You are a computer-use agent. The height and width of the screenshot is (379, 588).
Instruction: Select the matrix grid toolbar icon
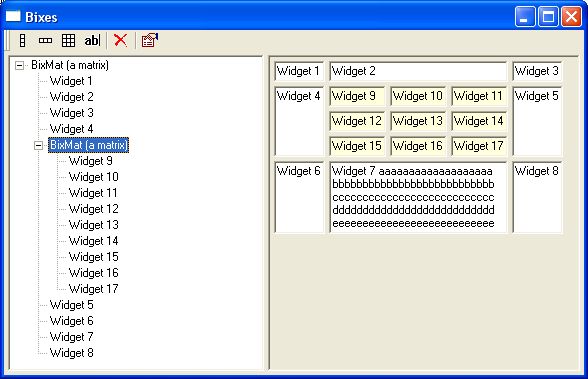pos(68,40)
